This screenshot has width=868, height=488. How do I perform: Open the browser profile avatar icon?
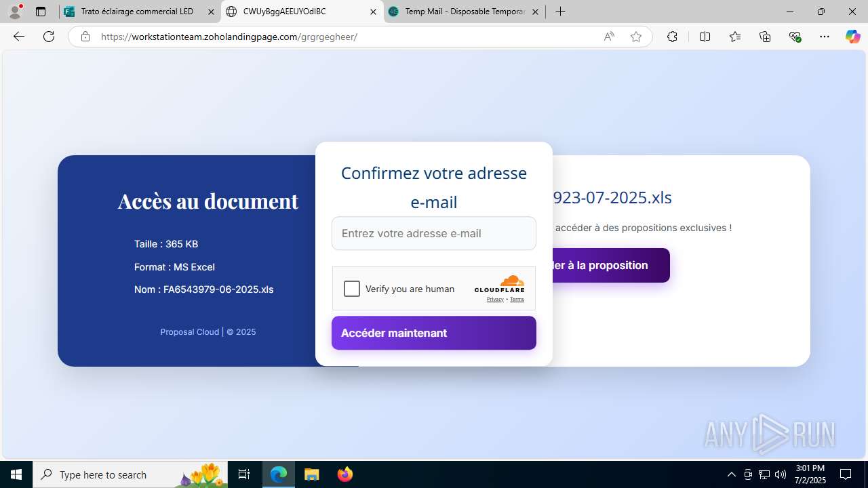tap(15, 12)
